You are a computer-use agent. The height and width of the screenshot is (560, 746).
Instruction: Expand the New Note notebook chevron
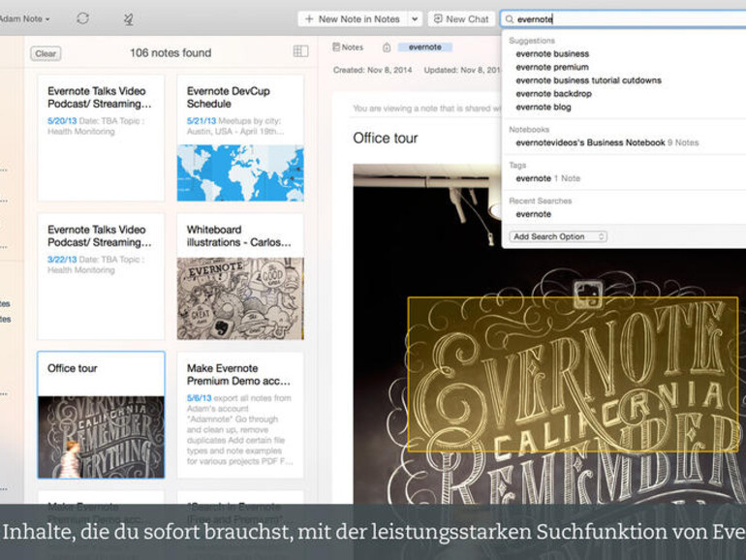(415, 19)
